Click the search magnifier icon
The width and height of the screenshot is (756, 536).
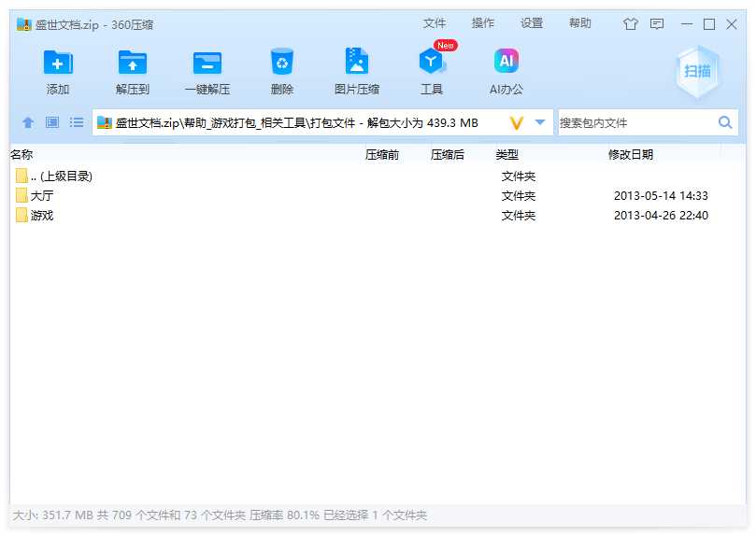point(725,123)
